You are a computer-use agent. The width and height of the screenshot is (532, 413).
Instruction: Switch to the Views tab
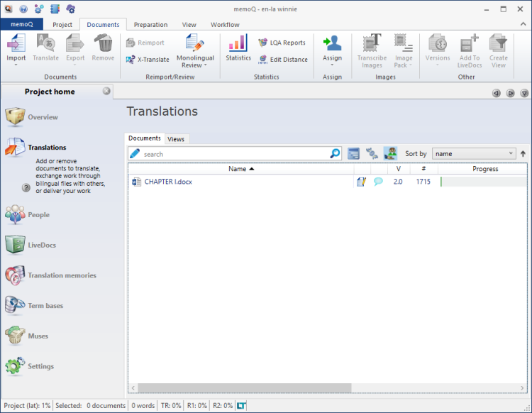click(x=176, y=139)
